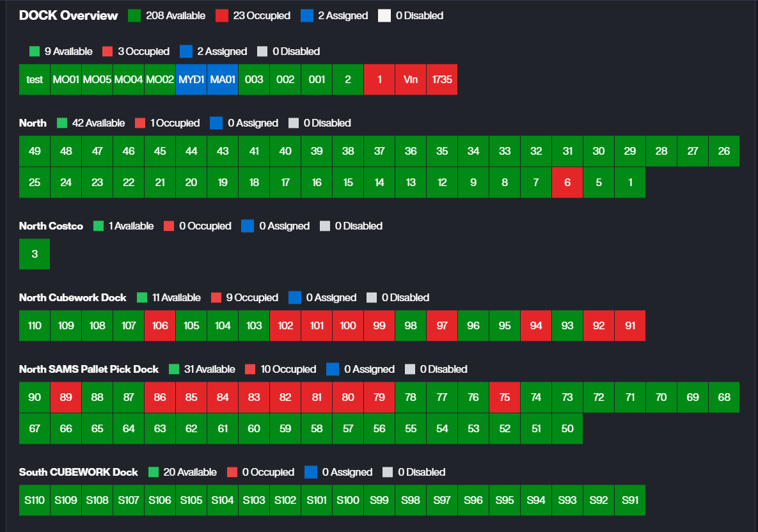Screen dimensions: 758x532
Task: Select occupied dock 75 tile
Action: coord(505,397)
